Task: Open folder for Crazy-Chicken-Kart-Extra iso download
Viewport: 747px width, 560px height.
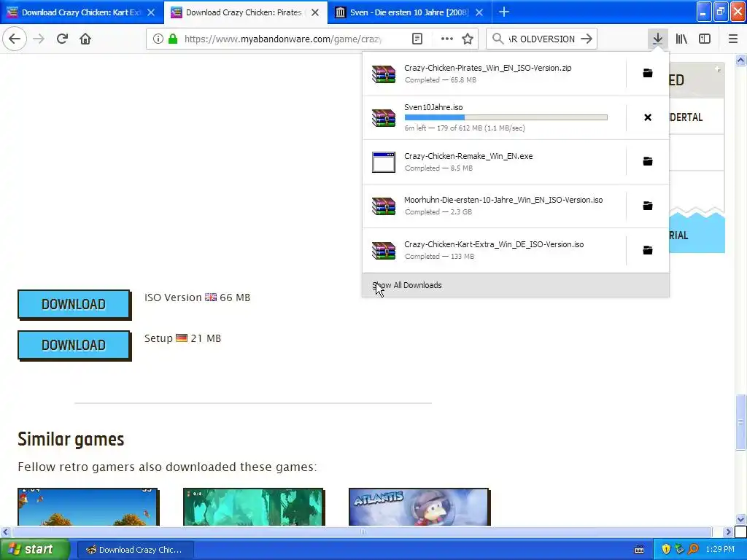Action: coord(648,250)
